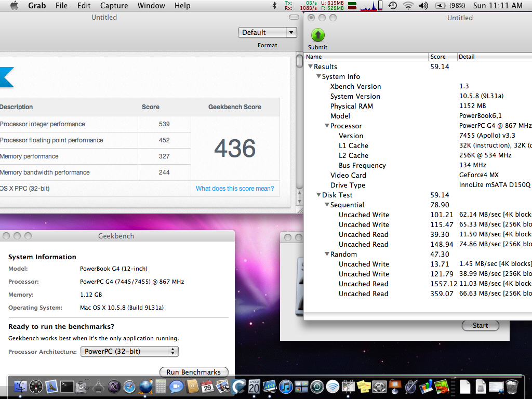Open Processor Architecture PowerPC (32-bit) popup
This screenshot has width=532, height=399.
coord(129,352)
